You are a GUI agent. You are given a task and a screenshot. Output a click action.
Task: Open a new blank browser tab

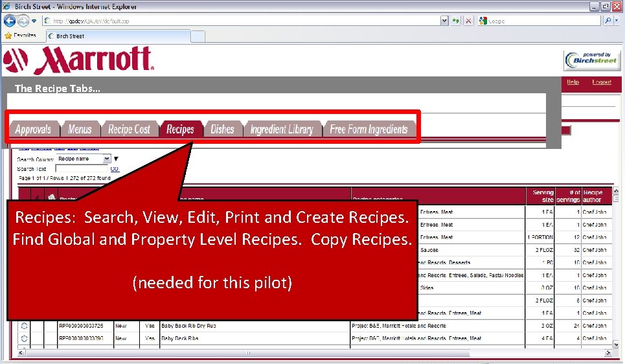coord(198,36)
